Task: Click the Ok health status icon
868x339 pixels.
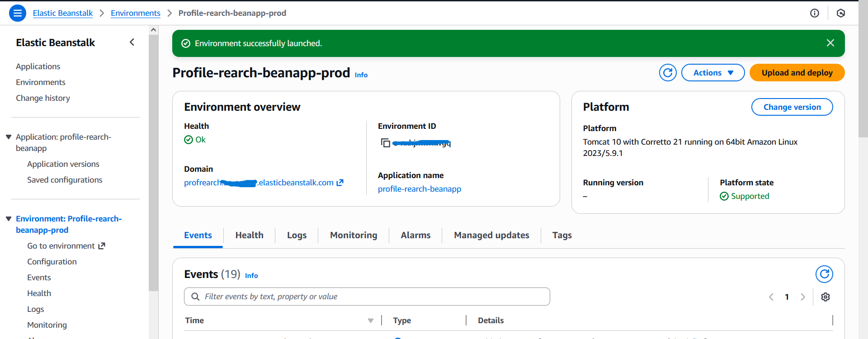Action: (189, 140)
